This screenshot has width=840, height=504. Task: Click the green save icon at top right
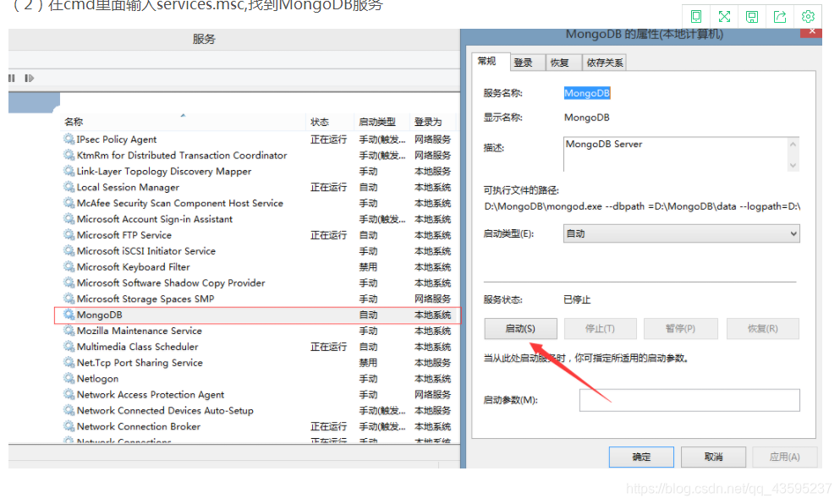click(x=752, y=17)
